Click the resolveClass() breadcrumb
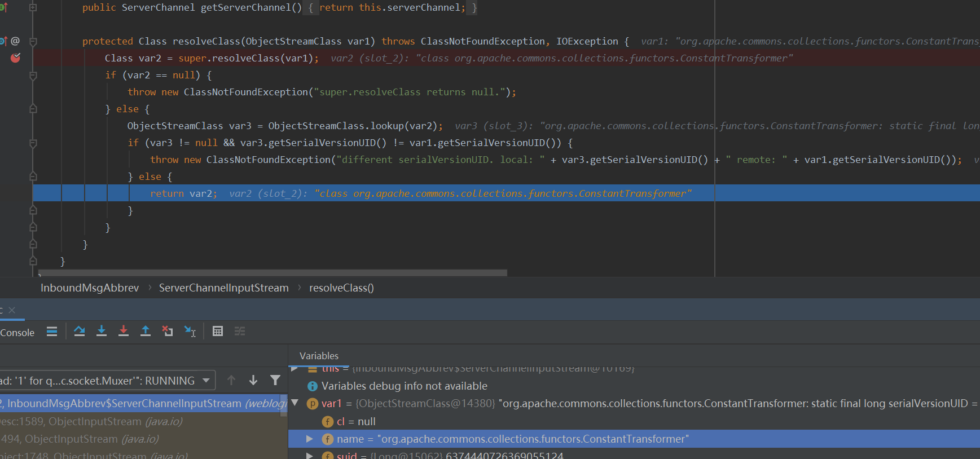This screenshot has width=980, height=459. [341, 288]
